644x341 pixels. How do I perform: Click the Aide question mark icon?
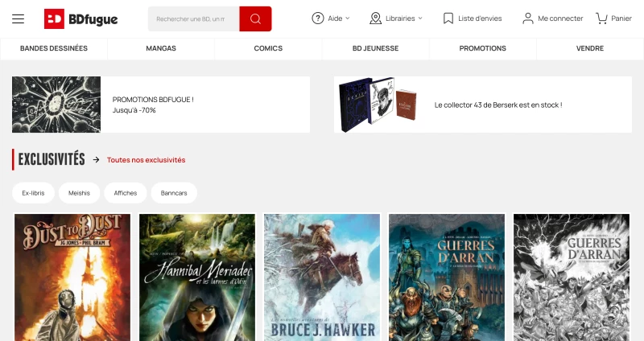(x=318, y=18)
